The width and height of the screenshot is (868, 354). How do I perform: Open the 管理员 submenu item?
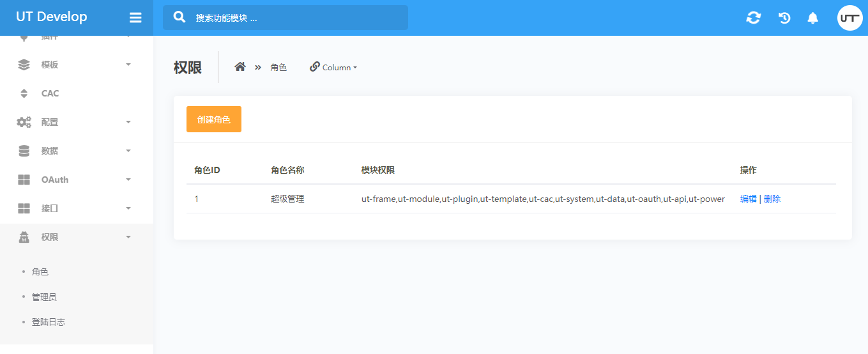tap(44, 297)
